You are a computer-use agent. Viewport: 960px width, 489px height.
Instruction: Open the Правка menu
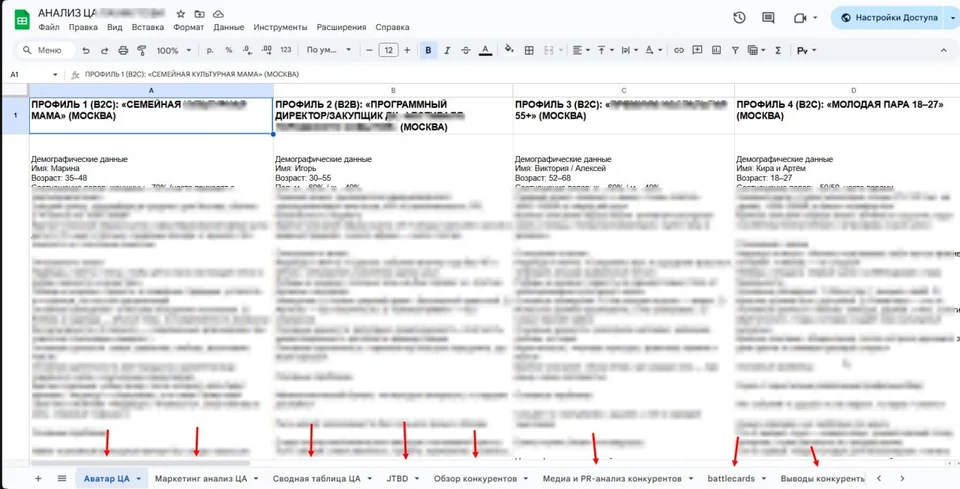83,28
